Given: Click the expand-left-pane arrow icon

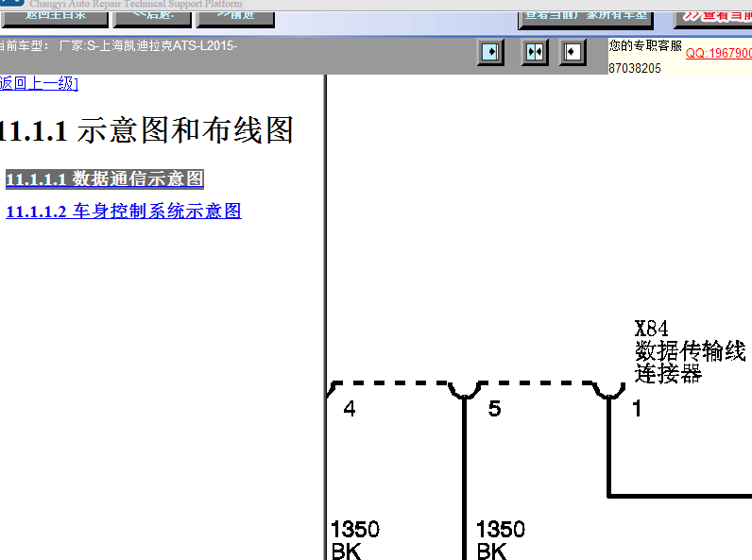Looking at the screenshot, I should point(490,52).
